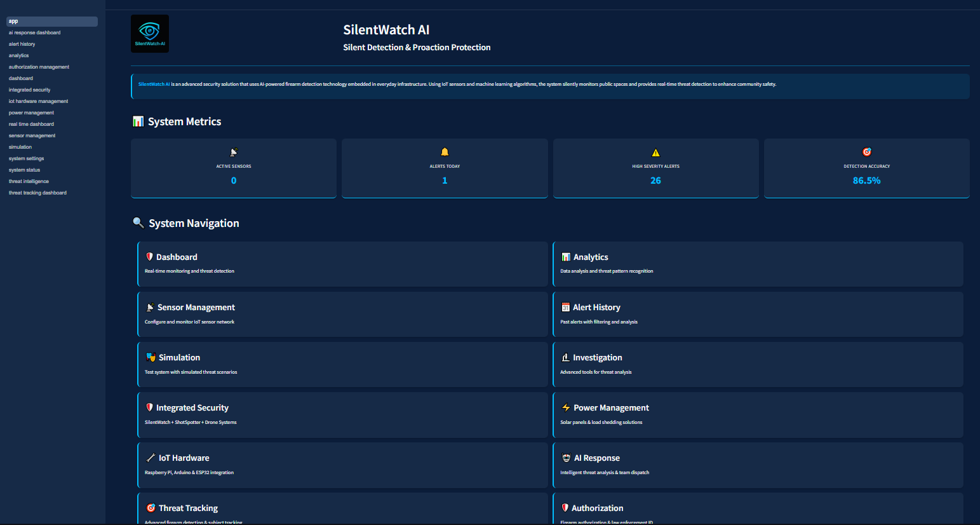
Task: Open the Dashboard card title
Action: pos(177,257)
